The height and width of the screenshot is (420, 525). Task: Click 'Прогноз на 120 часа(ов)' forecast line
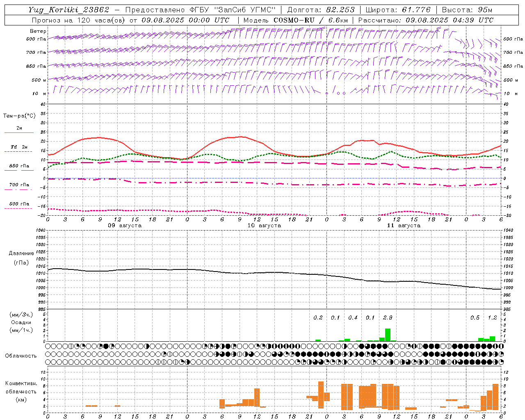click(78, 20)
